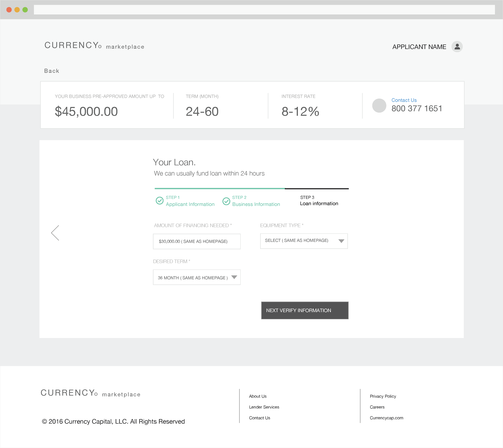Click the green step progress bar
The height and width of the screenshot is (448, 503).
219,189
